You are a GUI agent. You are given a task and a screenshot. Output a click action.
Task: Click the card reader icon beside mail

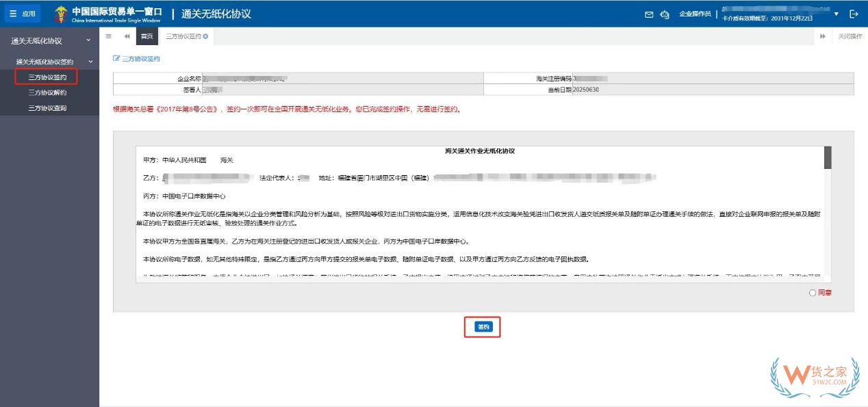(663, 13)
